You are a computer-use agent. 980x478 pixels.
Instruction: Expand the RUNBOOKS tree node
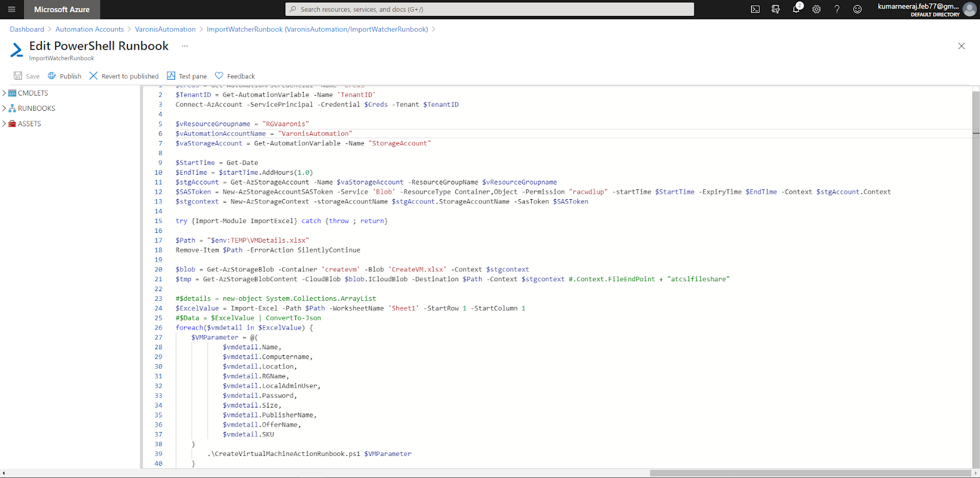(x=4, y=108)
